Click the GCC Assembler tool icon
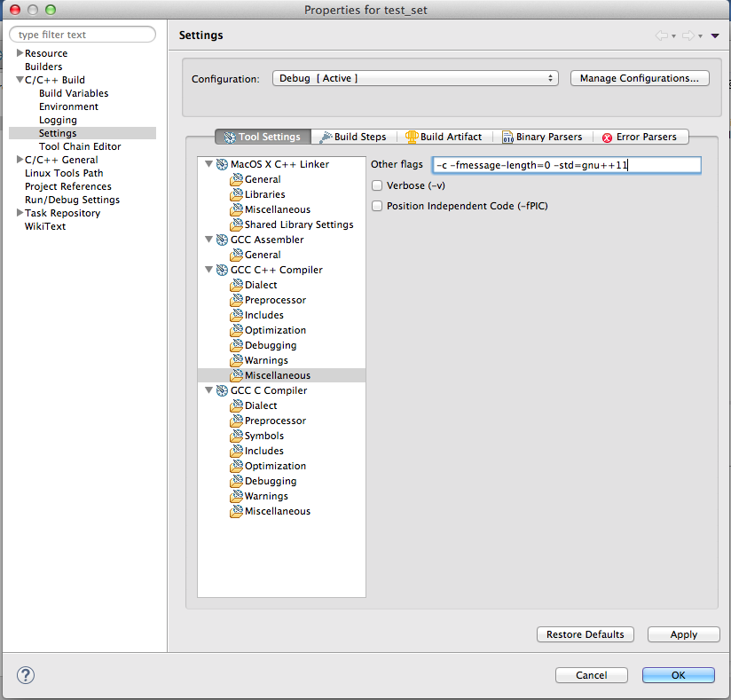 coord(222,240)
